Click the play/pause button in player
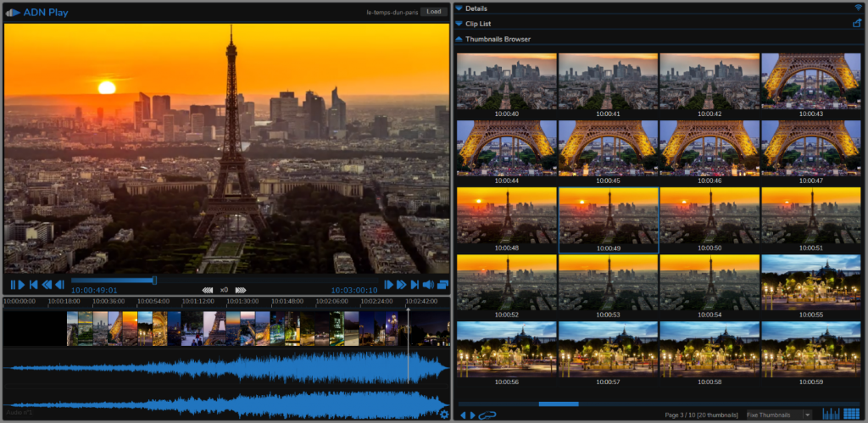868x423 pixels. tap(18, 285)
